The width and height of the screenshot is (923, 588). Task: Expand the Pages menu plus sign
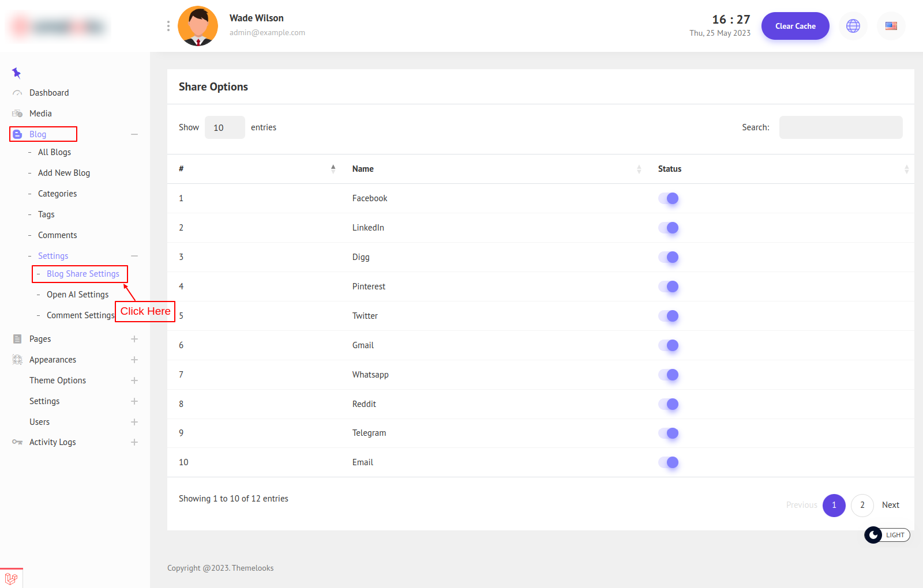click(x=134, y=339)
